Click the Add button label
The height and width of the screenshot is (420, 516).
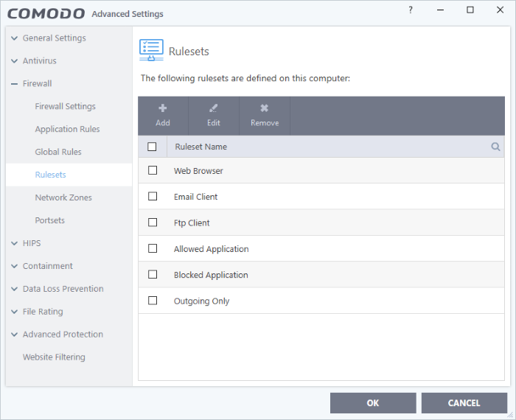(x=163, y=122)
